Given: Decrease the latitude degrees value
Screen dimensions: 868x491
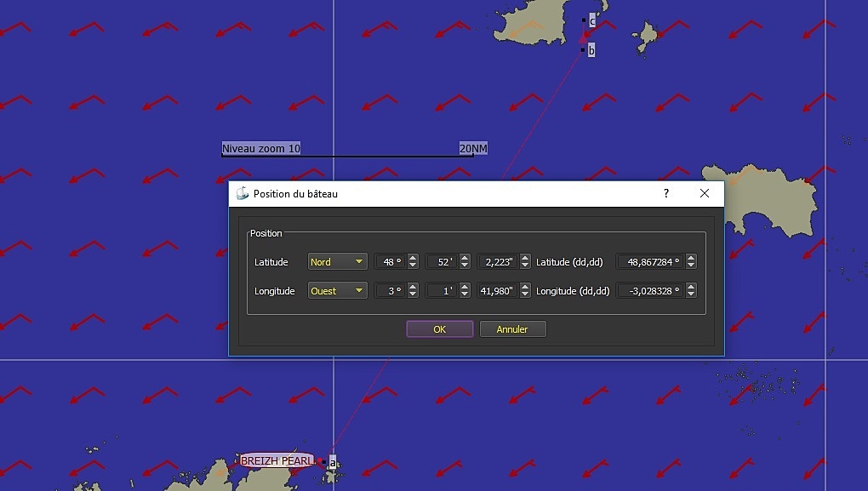Looking at the screenshot, I should (x=413, y=265).
